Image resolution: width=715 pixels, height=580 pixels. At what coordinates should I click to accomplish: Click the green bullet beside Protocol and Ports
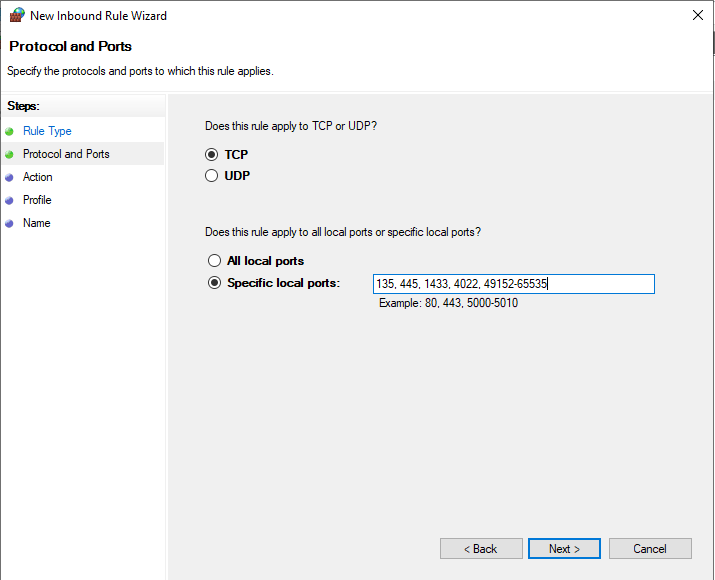pos(9,155)
